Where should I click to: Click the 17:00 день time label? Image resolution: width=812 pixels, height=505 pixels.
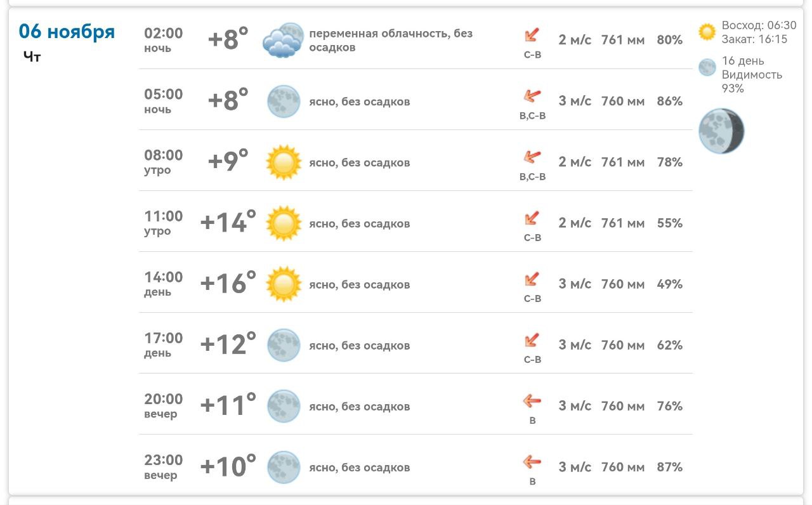tap(163, 344)
